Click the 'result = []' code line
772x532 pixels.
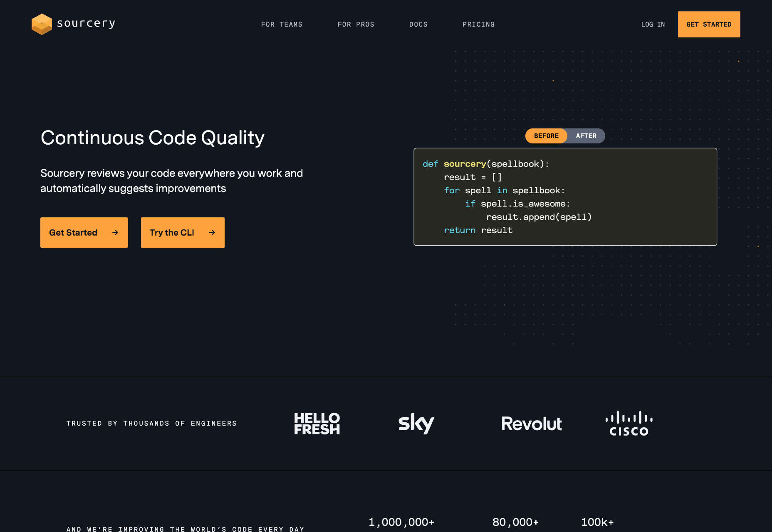tap(473, 177)
